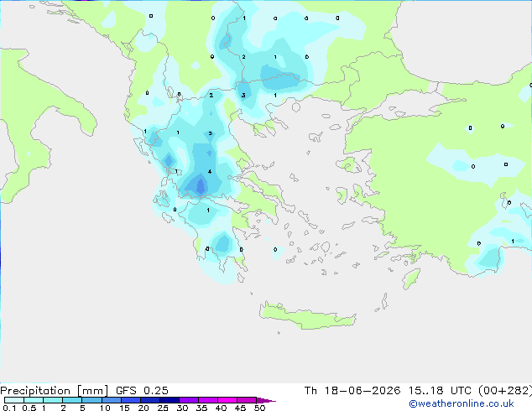This screenshot has height=411, width=532.
Task: Click the 'Th 18-06-2026' date text
Action: pos(352,391)
